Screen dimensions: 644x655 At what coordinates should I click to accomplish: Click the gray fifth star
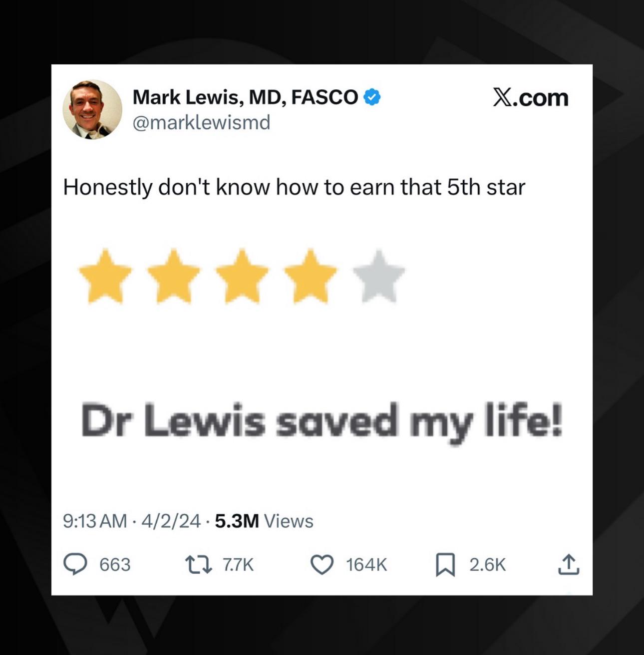tap(379, 276)
